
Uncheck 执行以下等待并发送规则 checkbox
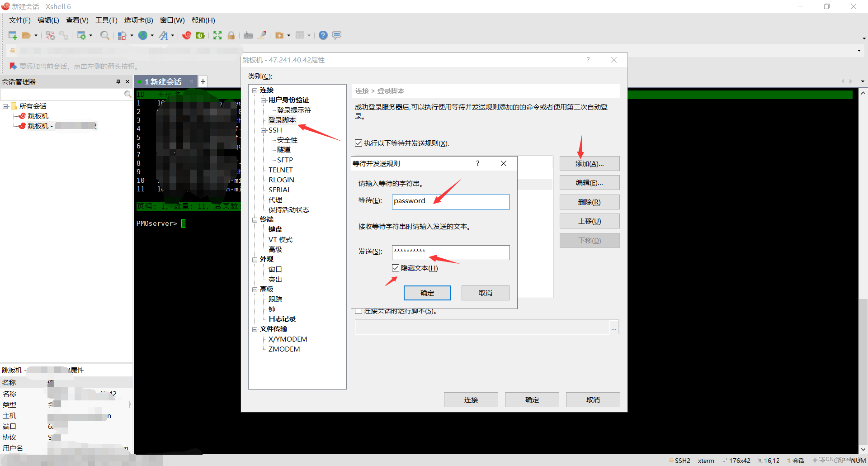pos(359,143)
